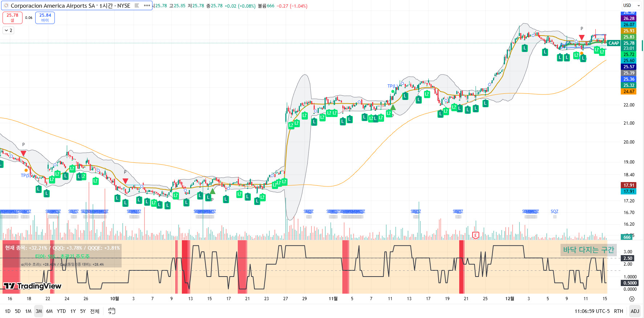644x318 pixels.
Task: Click the 3.00 indicator scale label
Action: point(628,252)
